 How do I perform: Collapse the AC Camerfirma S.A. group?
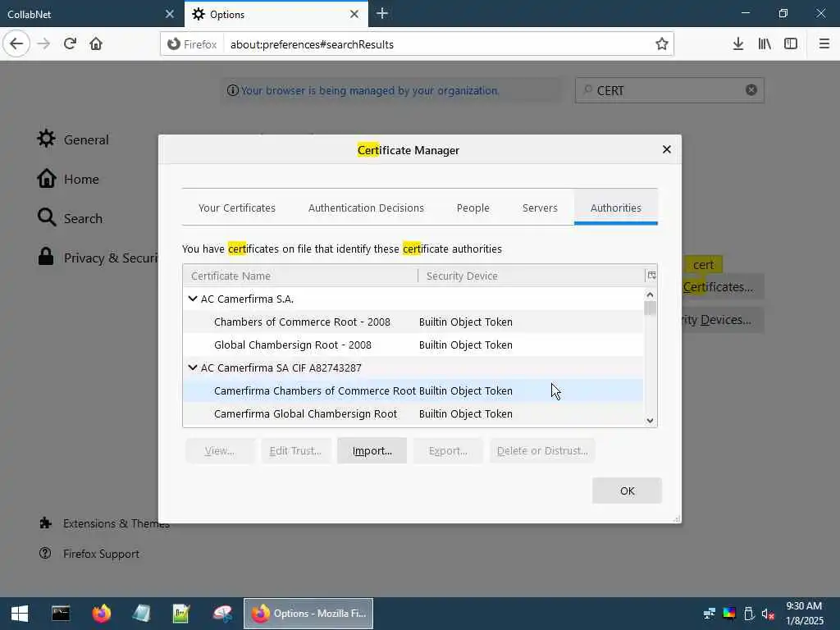tap(193, 299)
